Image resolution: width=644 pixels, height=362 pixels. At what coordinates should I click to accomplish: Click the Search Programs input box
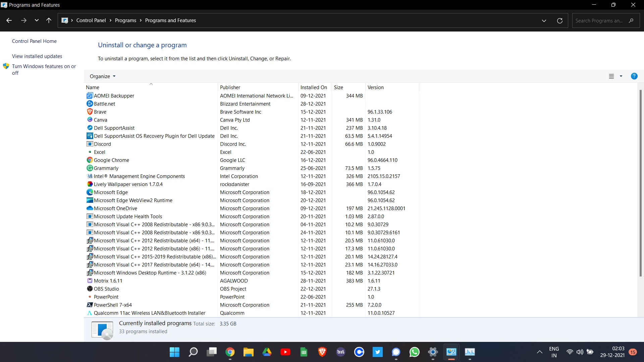(x=605, y=21)
